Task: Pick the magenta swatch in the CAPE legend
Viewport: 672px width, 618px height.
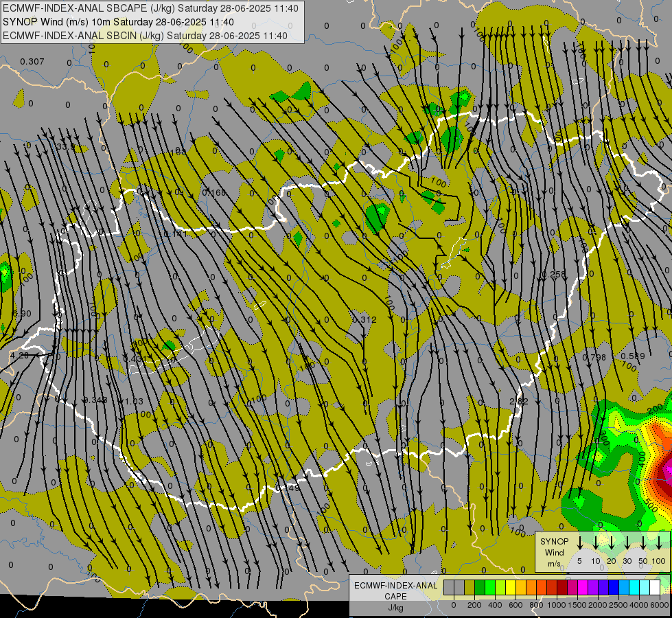Action: point(583,587)
